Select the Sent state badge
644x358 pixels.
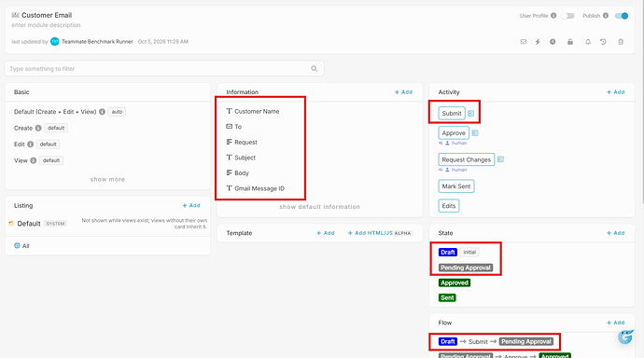(x=447, y=298)
